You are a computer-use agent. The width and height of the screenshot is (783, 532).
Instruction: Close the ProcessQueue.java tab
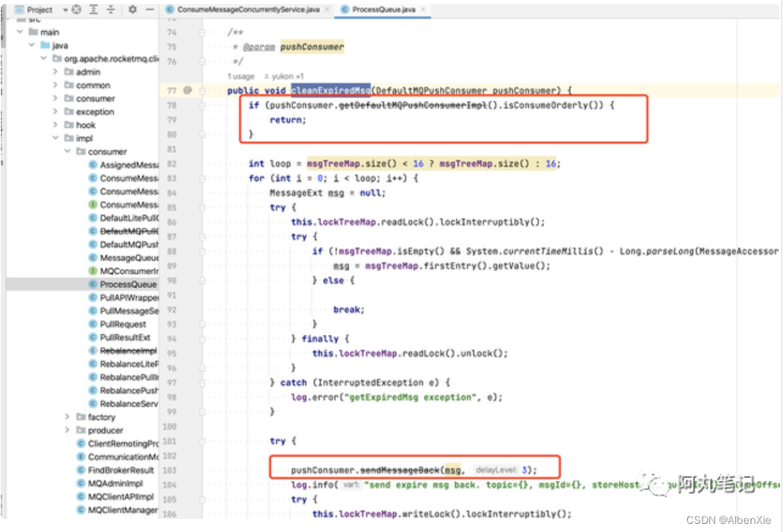tap(423, 10)
